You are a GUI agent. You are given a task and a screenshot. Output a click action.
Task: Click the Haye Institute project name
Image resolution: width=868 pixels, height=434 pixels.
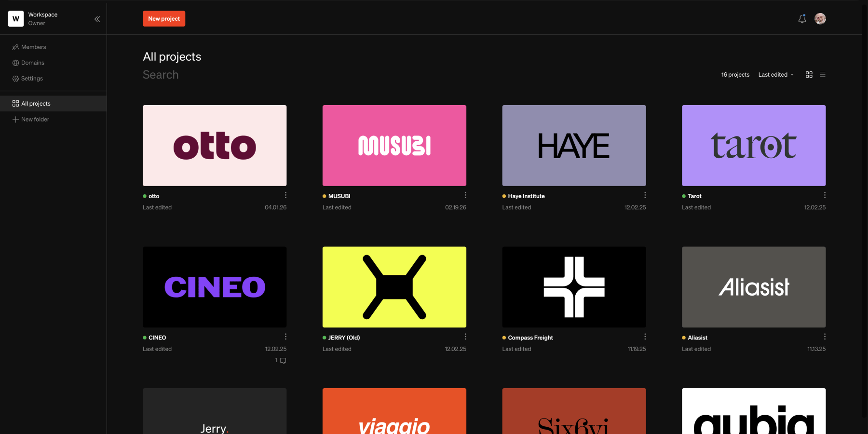point(527,196)
